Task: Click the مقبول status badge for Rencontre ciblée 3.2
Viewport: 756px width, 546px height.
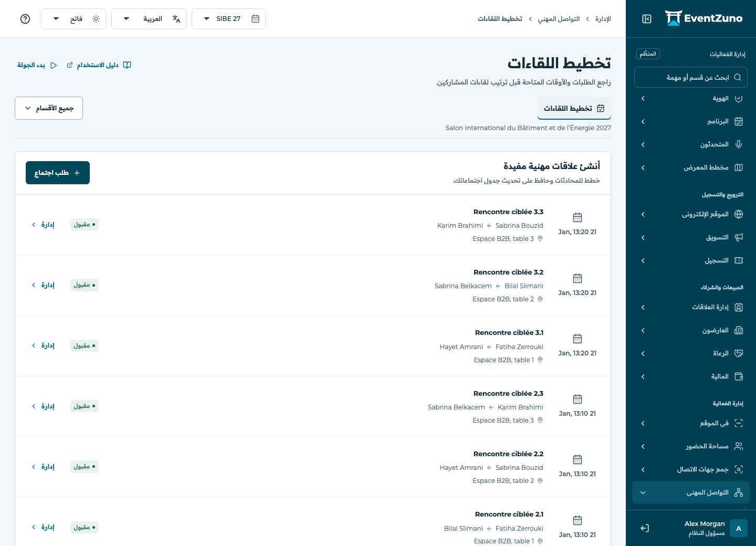Action: 85,285
